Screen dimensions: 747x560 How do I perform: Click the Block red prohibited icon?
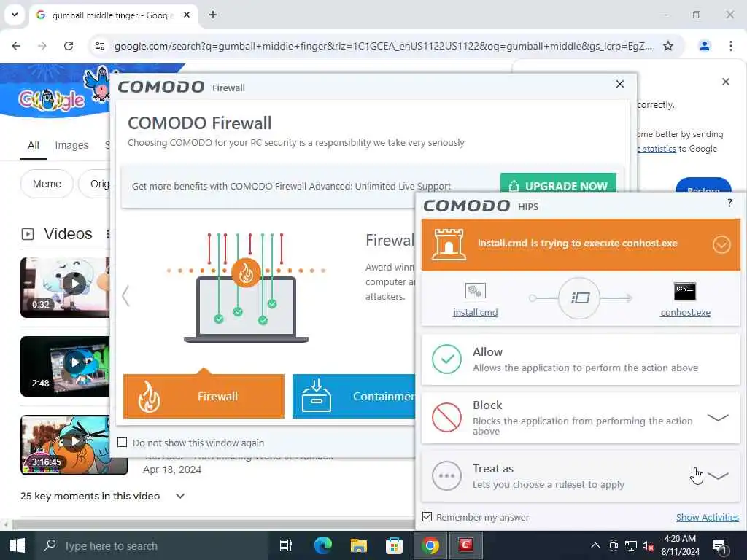[446, 417]
